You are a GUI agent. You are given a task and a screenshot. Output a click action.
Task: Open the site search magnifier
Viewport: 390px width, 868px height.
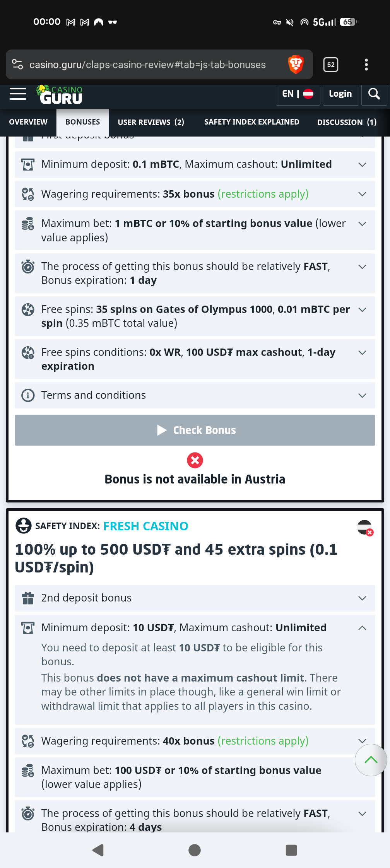374,94
